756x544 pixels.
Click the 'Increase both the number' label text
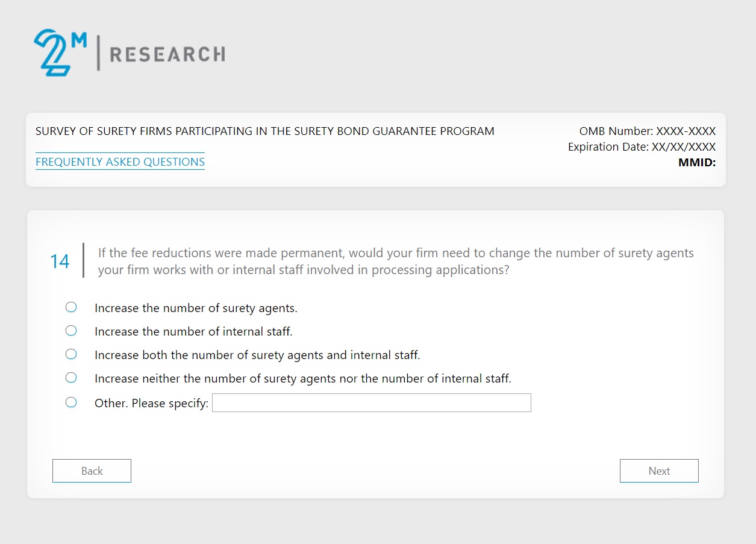tap(257, 355)
